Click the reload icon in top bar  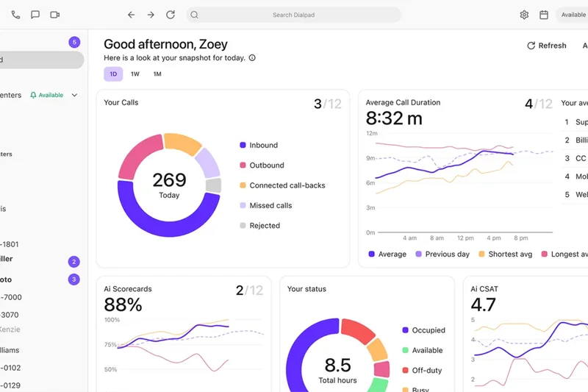coord(171,15)
